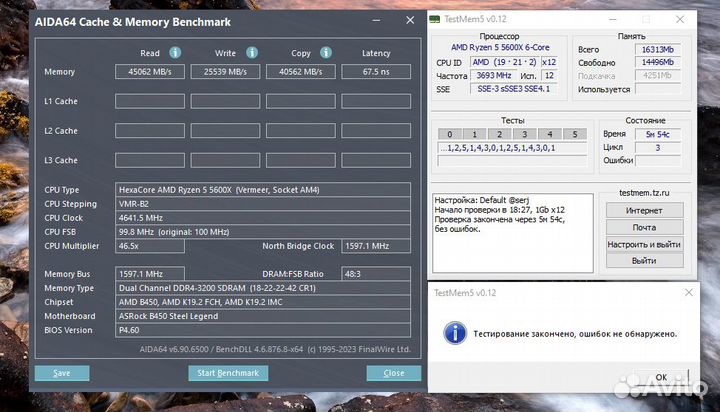The image size is (720, 412).
Task: Close the TestMem5 result dialog
Action: click(689, 292)
